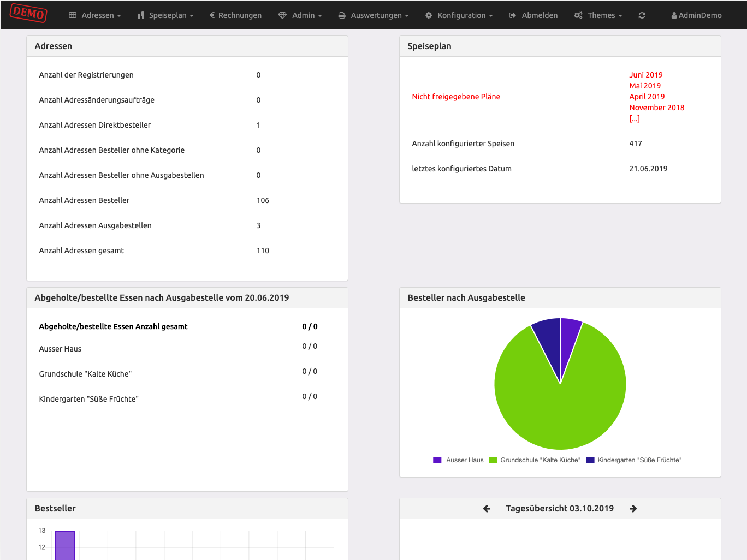The width and height of the screenshot is (747, 560).
Task: Click the Konfiguration gear icon
Action: [x=429, y=15]
